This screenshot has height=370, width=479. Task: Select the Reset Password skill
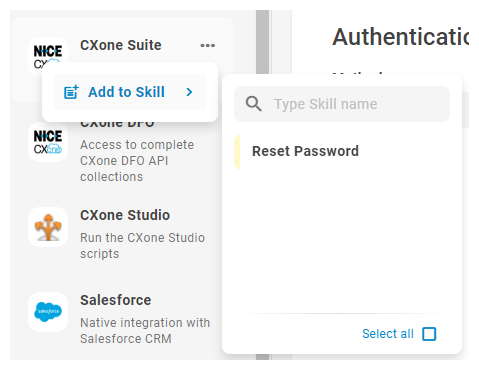pos(343,151)
